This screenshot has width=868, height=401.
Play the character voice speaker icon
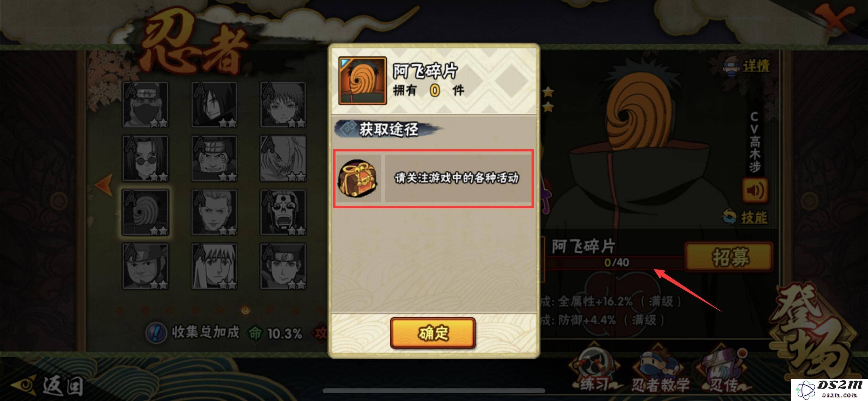point(755,191)
